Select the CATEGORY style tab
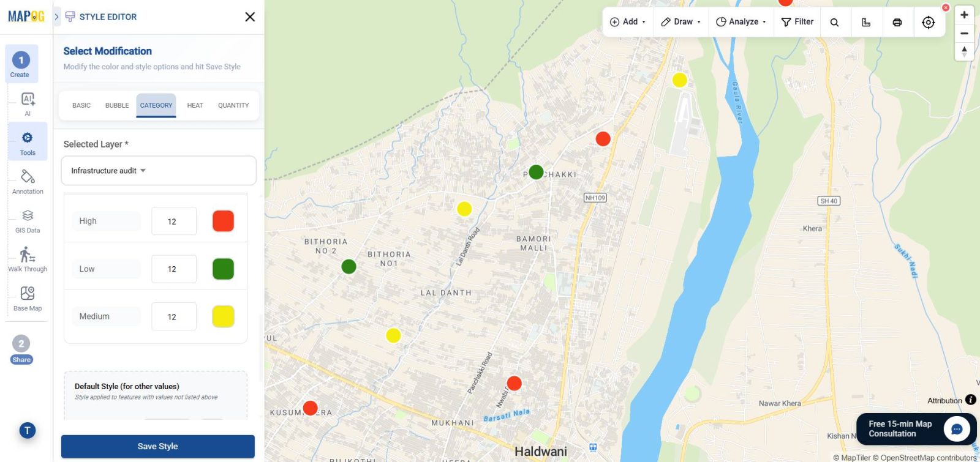 pyautogui.click(x=156, y=105)
